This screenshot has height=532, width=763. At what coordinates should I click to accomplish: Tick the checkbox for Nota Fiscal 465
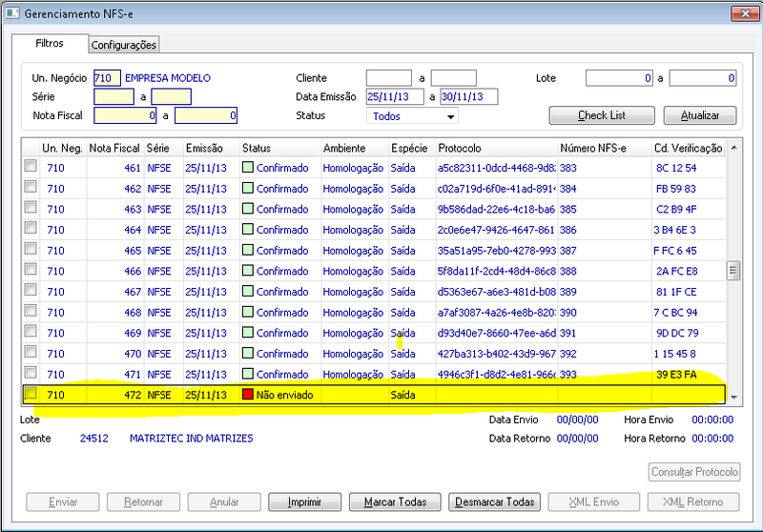(31, 249)
